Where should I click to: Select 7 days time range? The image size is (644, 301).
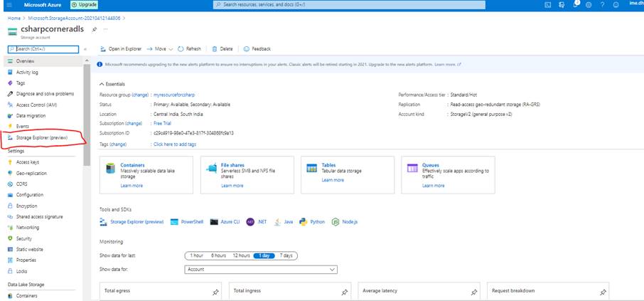[x=286, y=255]
